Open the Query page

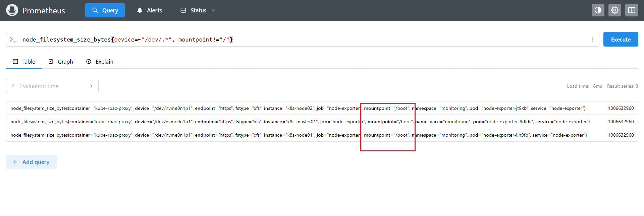[x=105, y=10]
